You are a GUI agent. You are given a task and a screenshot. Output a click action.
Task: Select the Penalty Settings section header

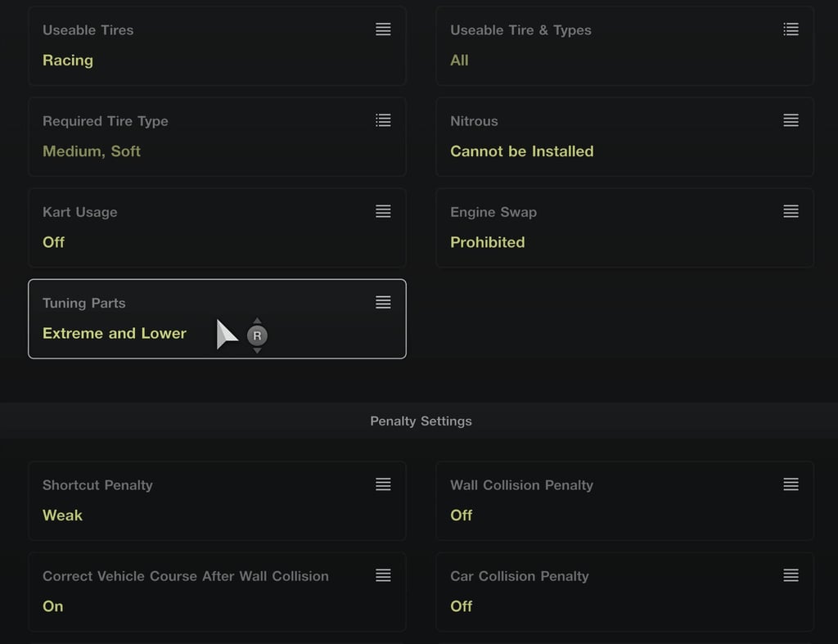tap(421, 421)
